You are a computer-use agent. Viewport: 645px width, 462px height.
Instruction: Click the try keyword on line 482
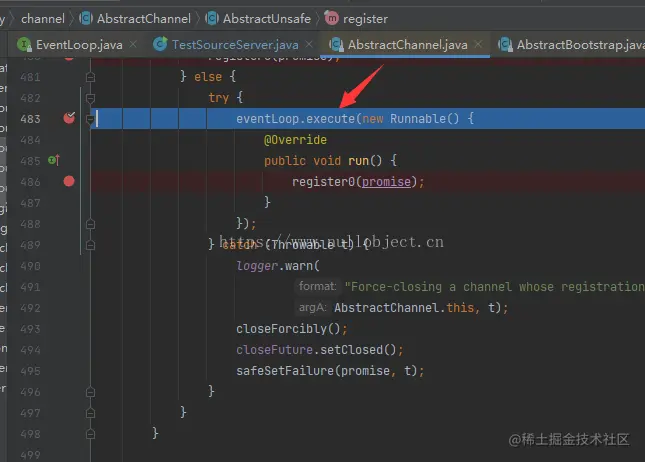pos(218,98)
